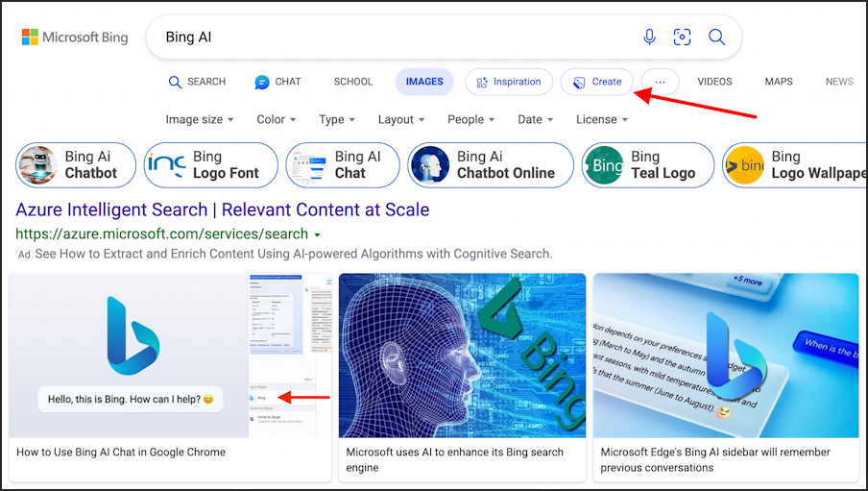Click the SEARCH tab magnifier icon
The width and height of the screenshot is (868, 491).
(x=175, y=82)
